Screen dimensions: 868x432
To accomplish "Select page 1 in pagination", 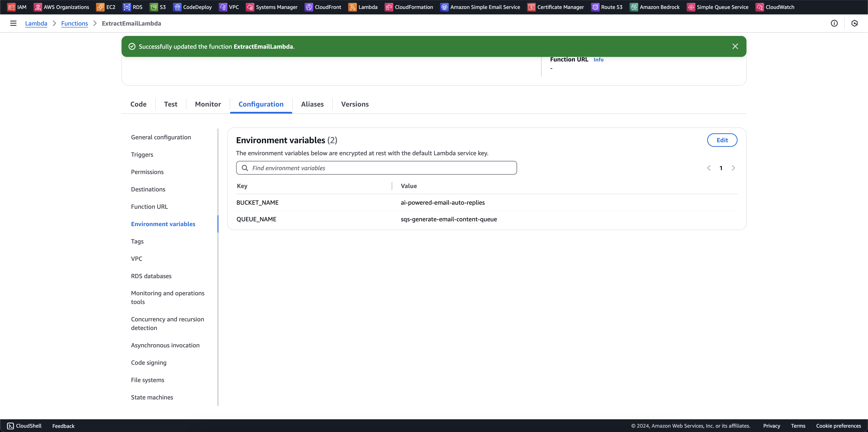I will coord(721,168).
